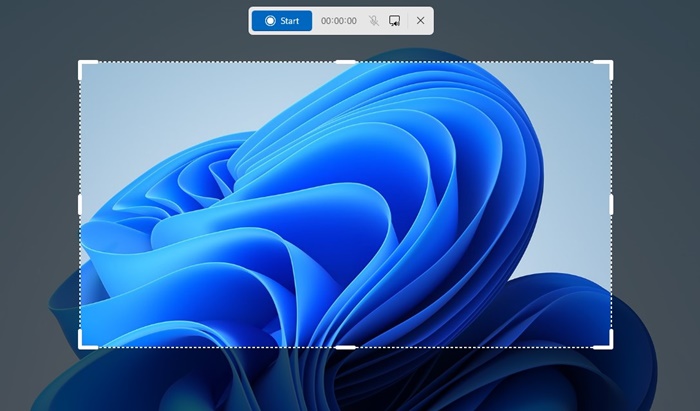The height and width of the screenshot is (411, 700).
Task: Click the bottom edge middle resize handle
Action: [x=345, y=347]
